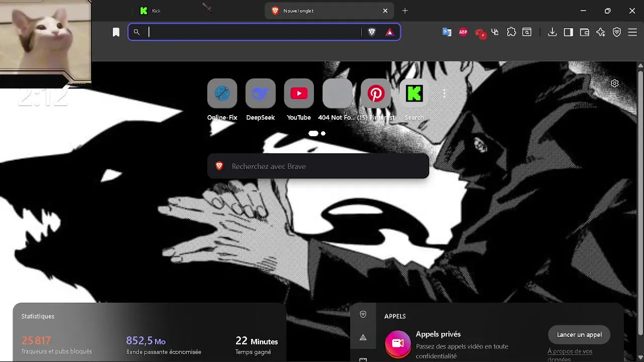
Task: Open Leo AI sparkle icon
Action: point(601,32)
